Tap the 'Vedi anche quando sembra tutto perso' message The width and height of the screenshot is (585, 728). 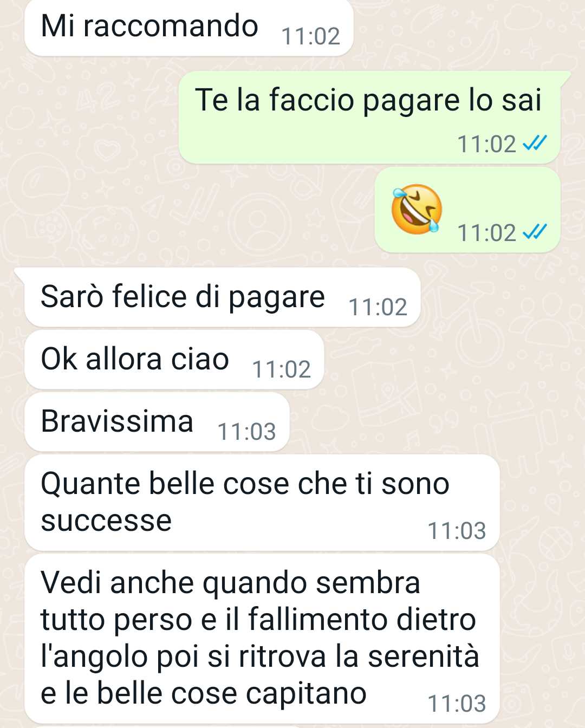click(x=262, y=639)
